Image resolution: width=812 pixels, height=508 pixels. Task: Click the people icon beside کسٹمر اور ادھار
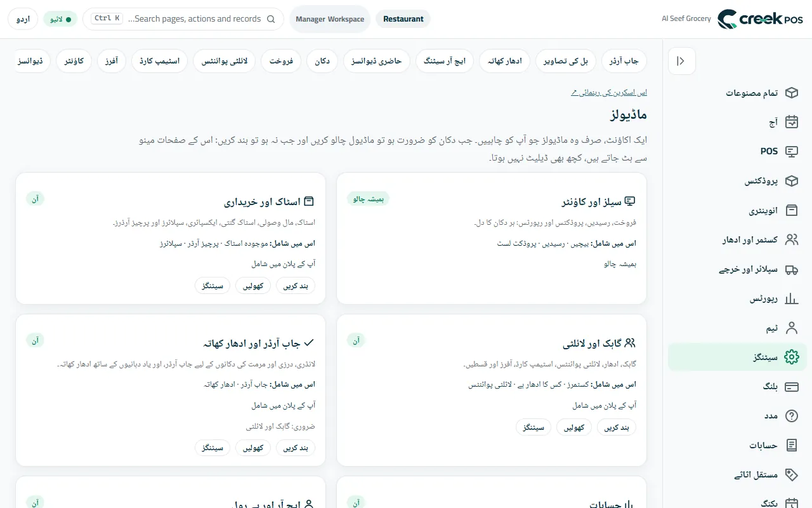[791, 239]
